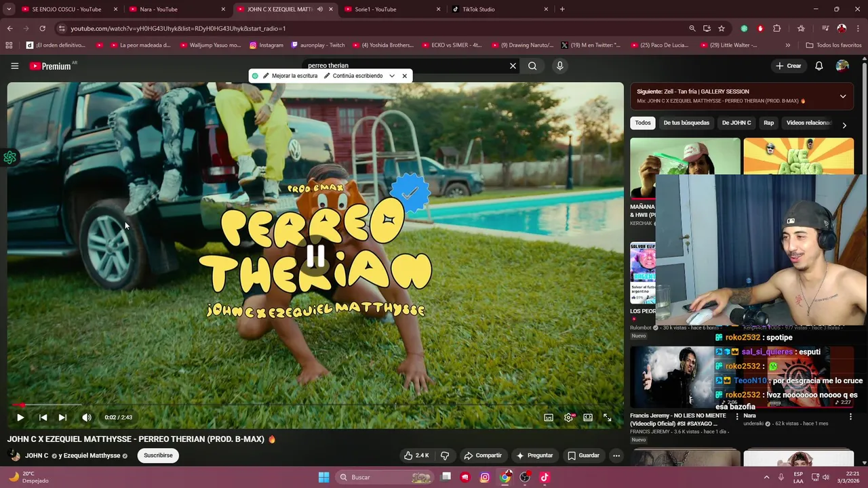
Task: Bookmark this page with the star
Action: tap(722, 28)
